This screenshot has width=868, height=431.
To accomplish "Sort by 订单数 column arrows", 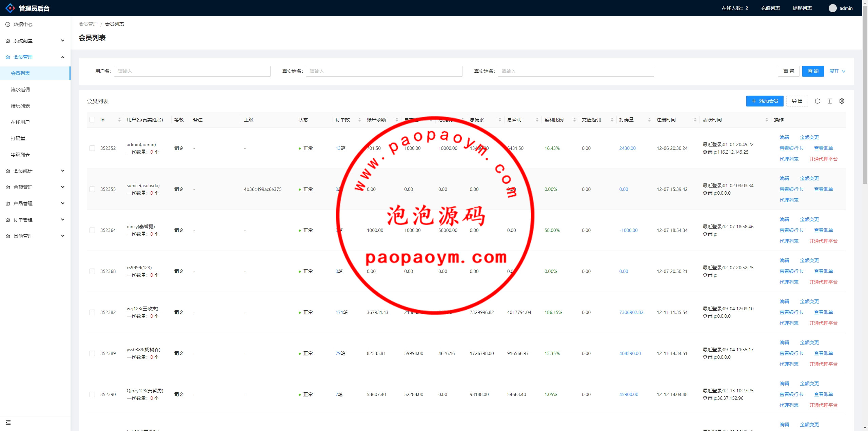I will [359, 120].
